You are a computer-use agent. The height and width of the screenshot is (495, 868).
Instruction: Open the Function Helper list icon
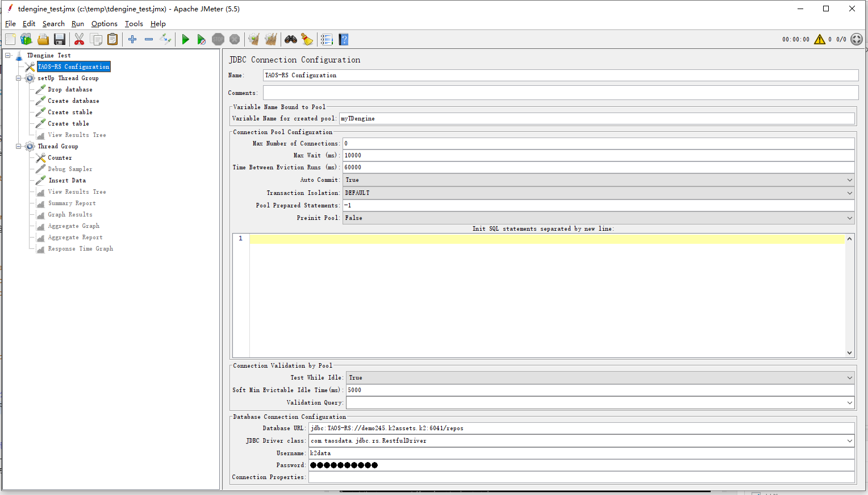pyautogui.click(x=327, y=39)
